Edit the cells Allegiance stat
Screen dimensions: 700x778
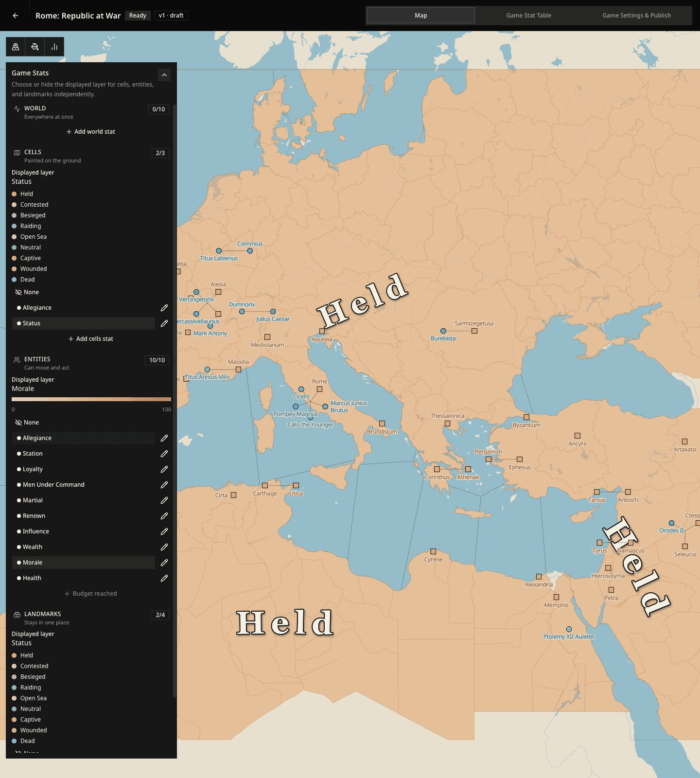coord(164,308)
